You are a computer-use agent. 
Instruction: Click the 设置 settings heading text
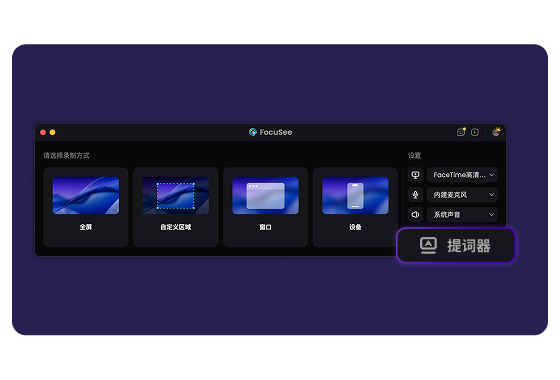pyautogui.click(x=415, y=155)
